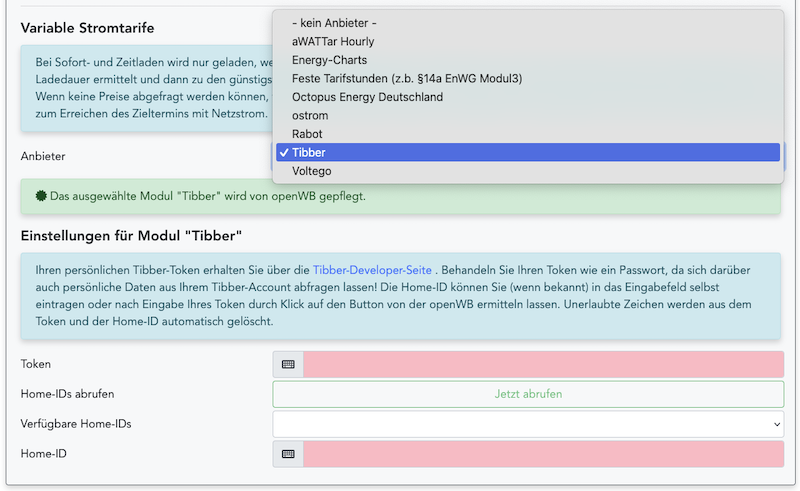
Task: Open the Tibber-Developer-Seite link
Action: tap(372, 270)
